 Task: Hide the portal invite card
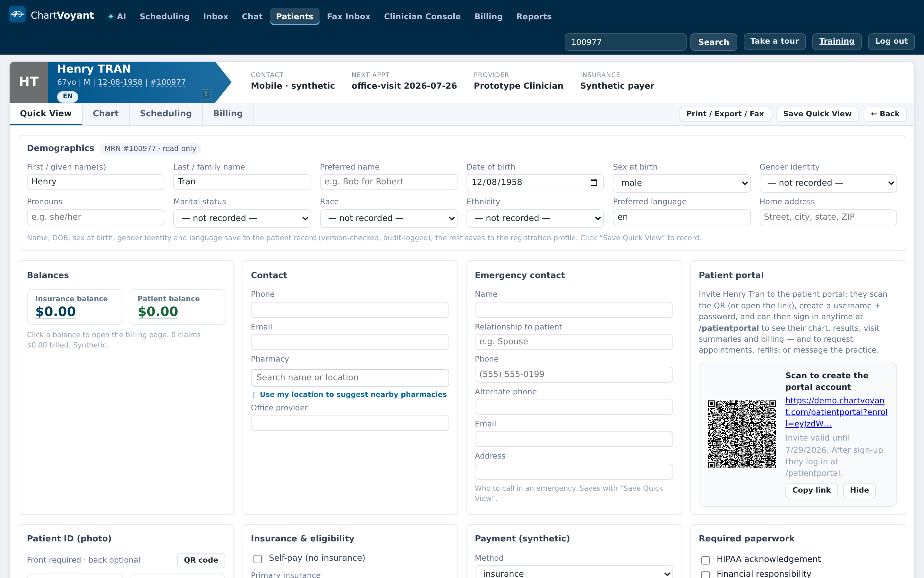tap(859, 490)
